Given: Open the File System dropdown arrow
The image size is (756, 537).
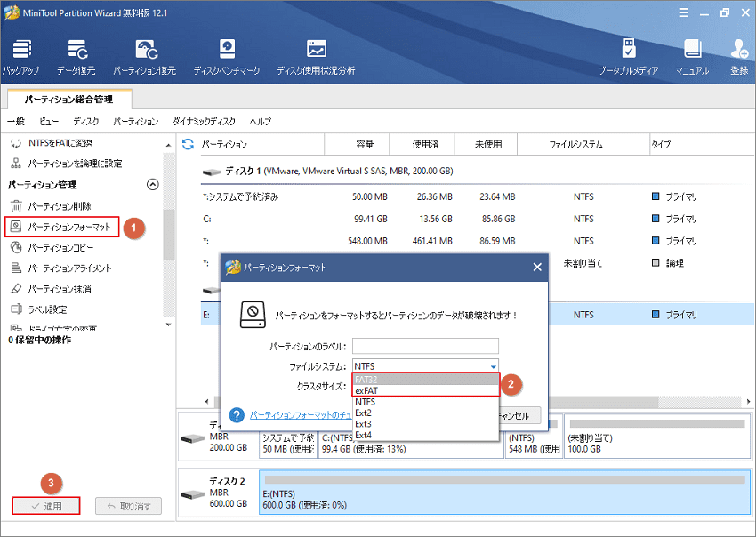Looking at the screenshot, I should pyautogui.click(x=493, y=366).
